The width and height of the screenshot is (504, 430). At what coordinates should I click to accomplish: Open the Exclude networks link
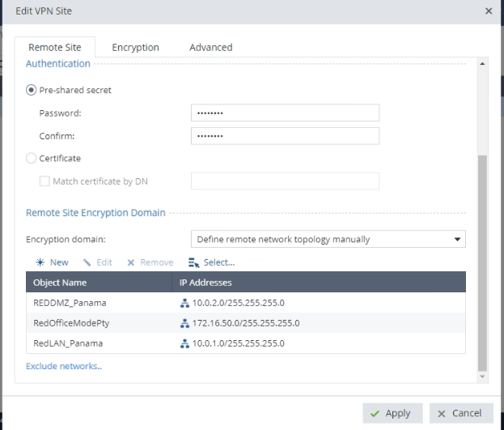pos(64,366)
